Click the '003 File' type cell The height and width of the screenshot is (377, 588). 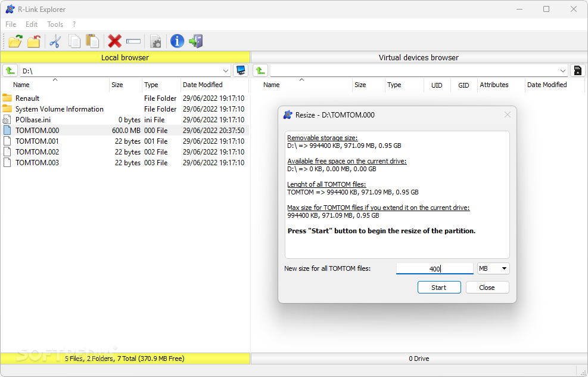(x=155, y=163)
